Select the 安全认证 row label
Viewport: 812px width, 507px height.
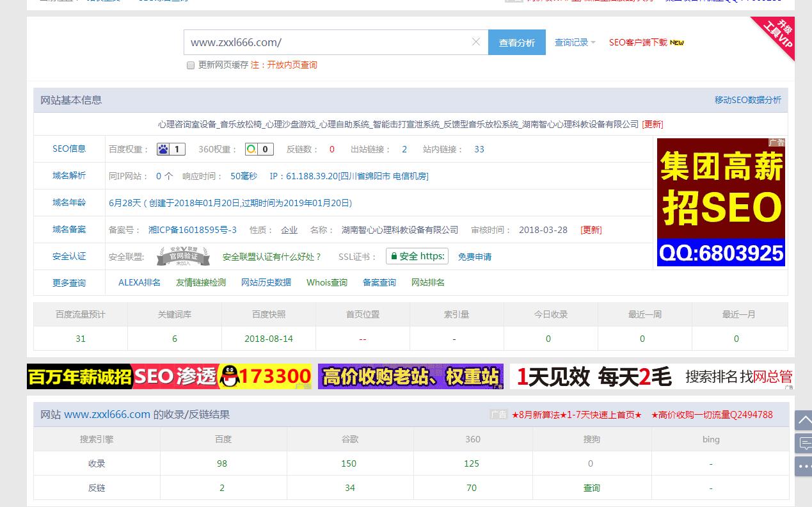[x=69, y=256]
